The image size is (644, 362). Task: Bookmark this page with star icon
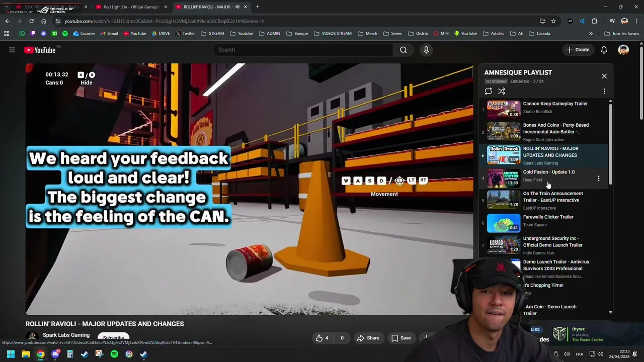553,21
